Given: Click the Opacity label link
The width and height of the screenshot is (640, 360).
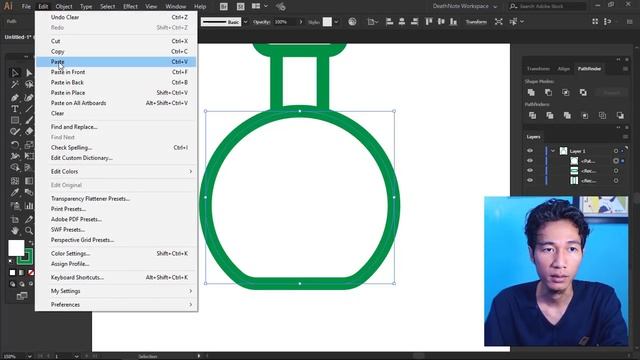Looking at the screenshot, I should tap(261, 22).
